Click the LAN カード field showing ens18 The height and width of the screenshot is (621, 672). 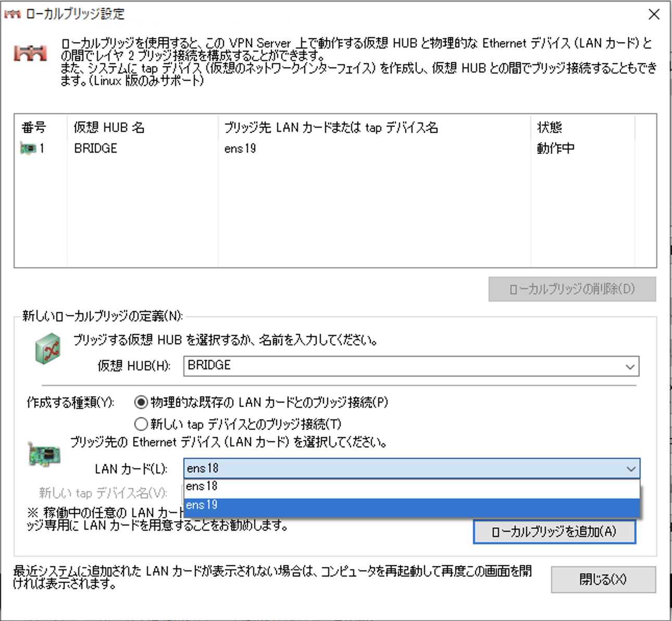[412, 469]
